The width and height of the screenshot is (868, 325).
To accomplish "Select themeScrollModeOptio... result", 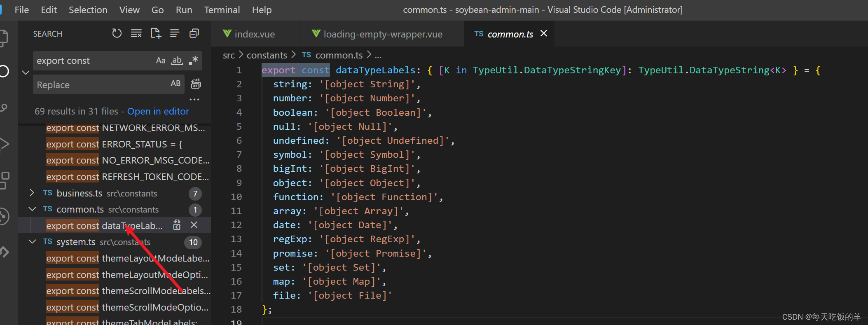I will [x=127, y=307].
